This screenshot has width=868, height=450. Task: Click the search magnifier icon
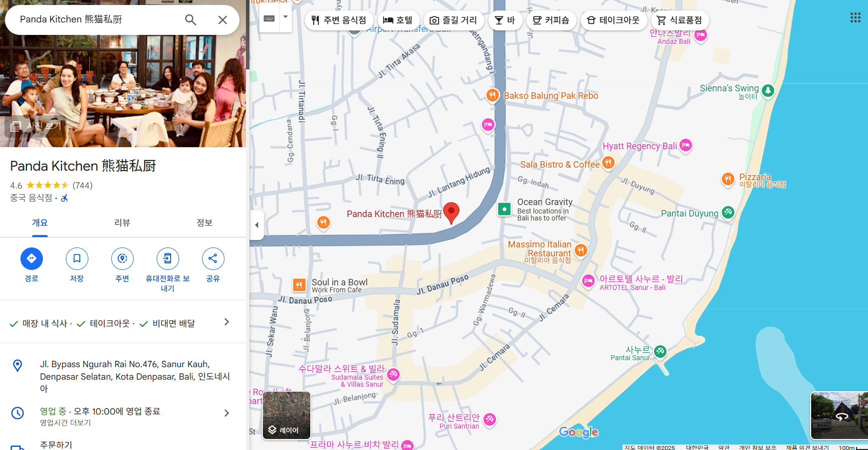coord(191,19)
